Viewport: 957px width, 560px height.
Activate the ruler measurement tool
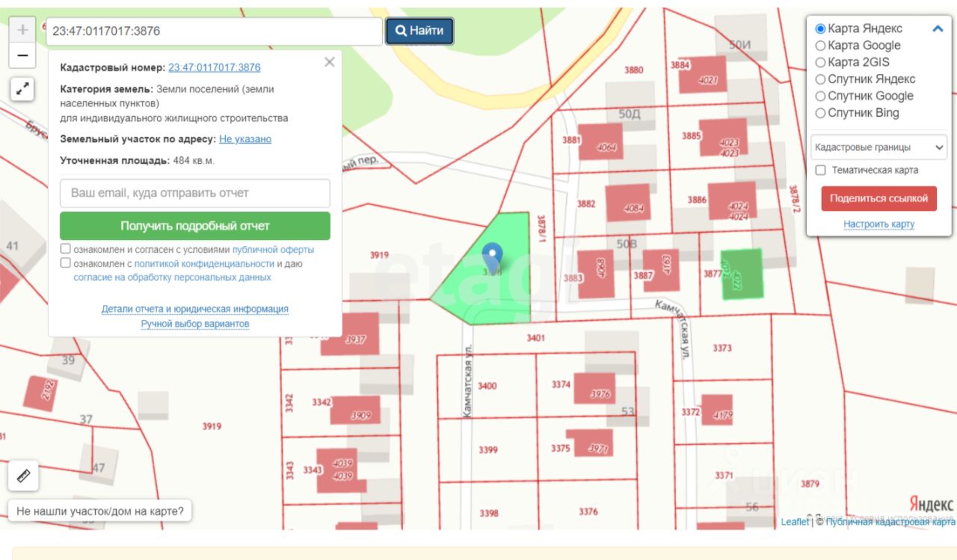pyautogui.click(x=22, y=476)
